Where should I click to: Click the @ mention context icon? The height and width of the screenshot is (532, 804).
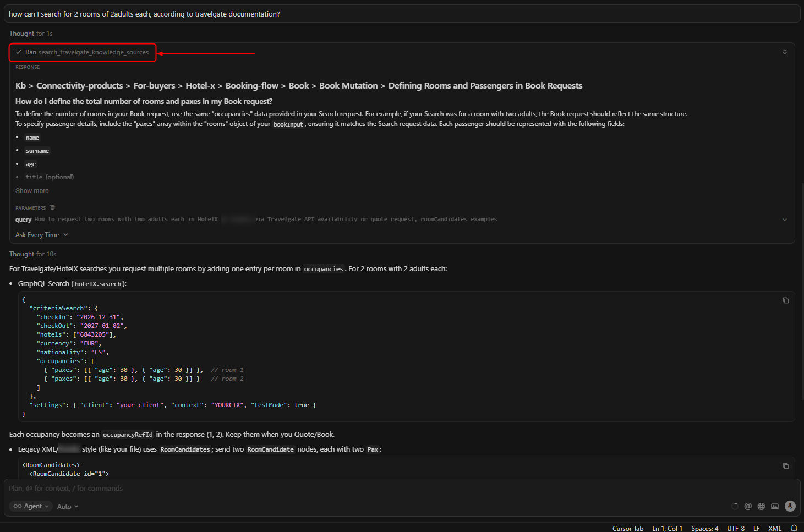coord(748,506)
